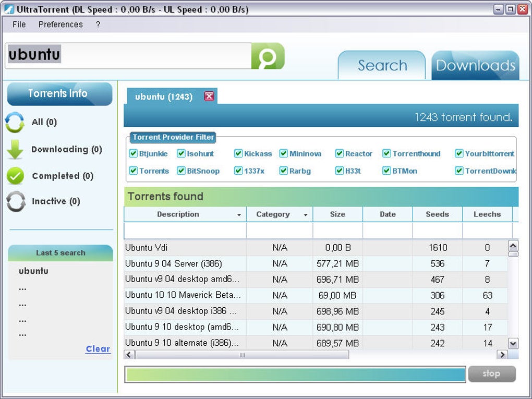Viewport: 532px width, 399px height.
Task: Toggle the BitSnoop provider checkbox
Action: [x=181, y=171]
